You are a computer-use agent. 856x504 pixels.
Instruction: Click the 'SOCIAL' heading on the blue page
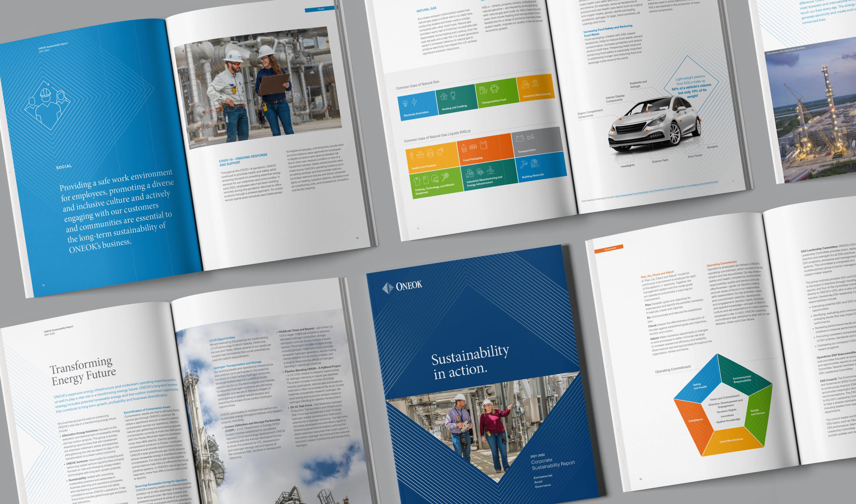pos(64,166)
